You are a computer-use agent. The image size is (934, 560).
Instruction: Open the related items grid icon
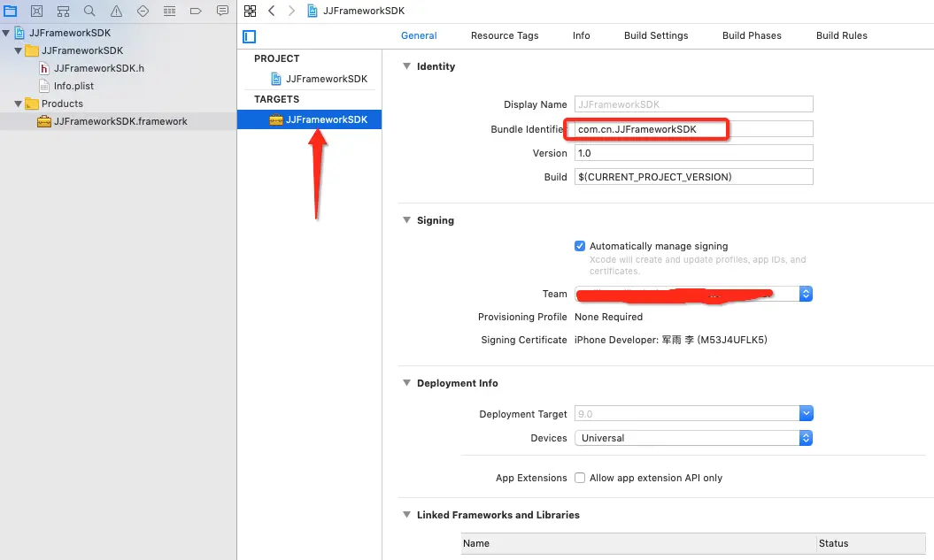coord(251,11)
